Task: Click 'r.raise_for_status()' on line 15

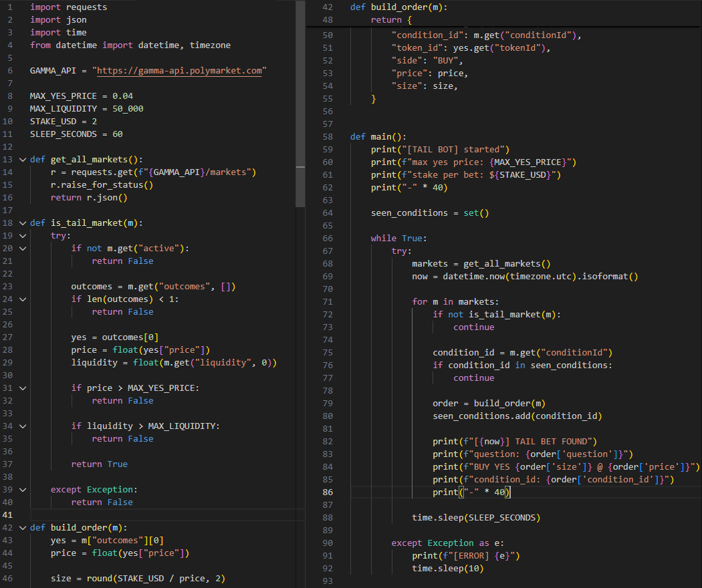Action: coord(102,185)
